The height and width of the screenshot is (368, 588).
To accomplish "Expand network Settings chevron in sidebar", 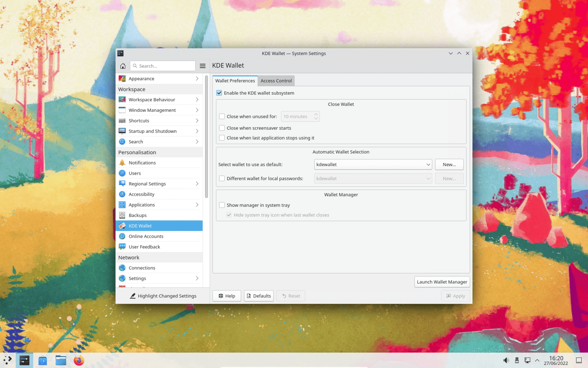I will (x=197, y=278).
